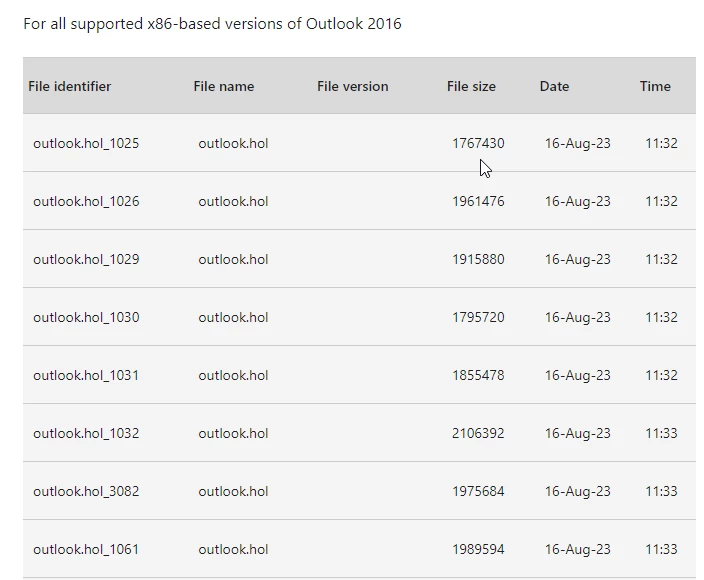Click the date in outlook.hol_1032 row

coord(578,433)
